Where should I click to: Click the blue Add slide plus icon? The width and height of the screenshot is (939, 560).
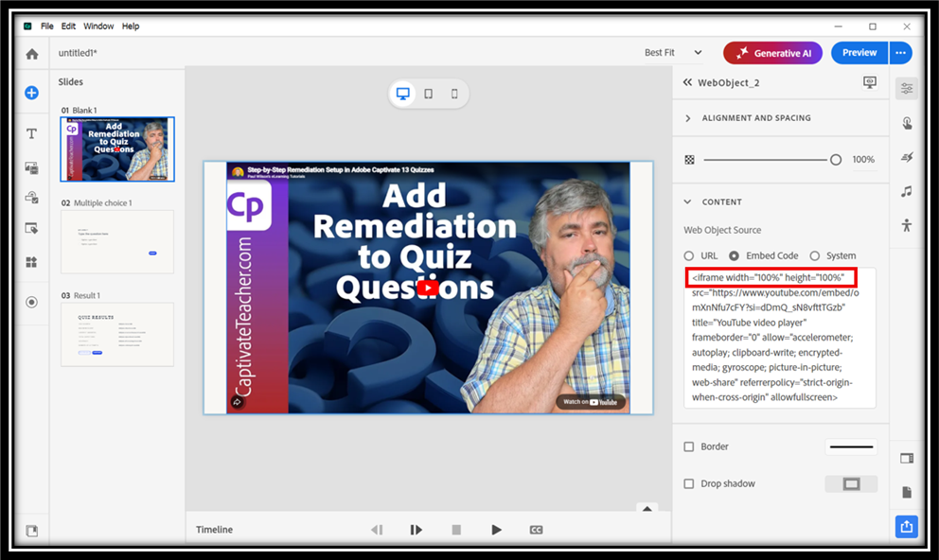coord(31,93)
